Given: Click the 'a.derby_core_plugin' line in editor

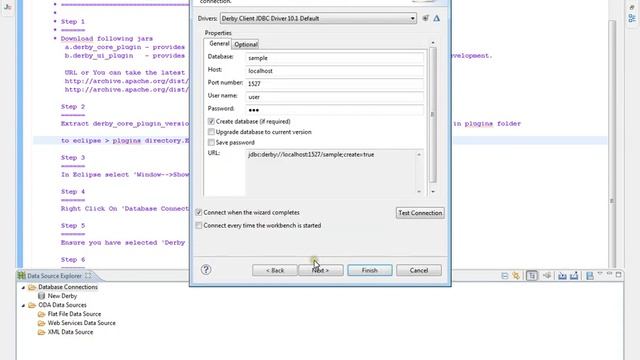Looking at the screenshot, I should 125,47.
